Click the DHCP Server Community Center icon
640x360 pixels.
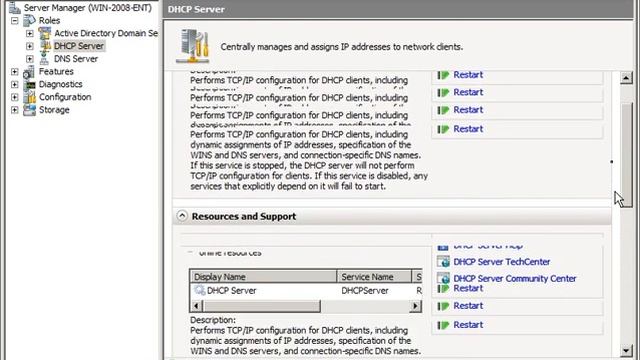pyautogui.click(x=443, y=278)
